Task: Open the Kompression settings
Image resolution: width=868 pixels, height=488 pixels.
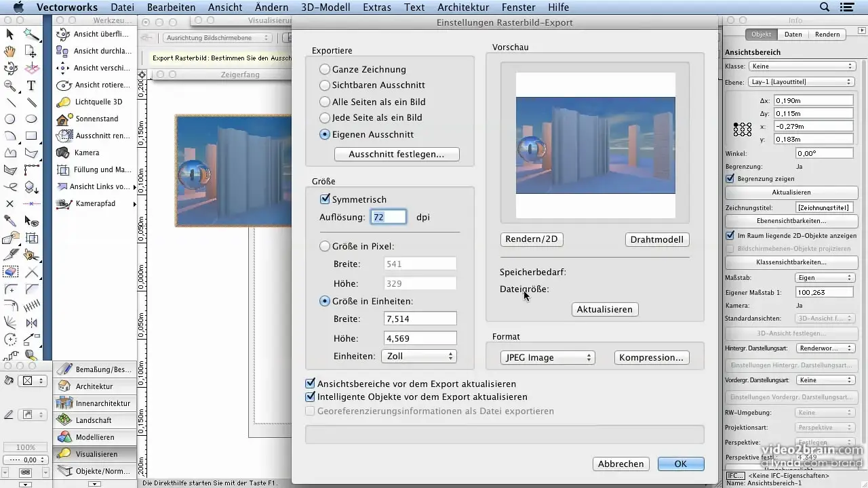Action: click(652, 357)
